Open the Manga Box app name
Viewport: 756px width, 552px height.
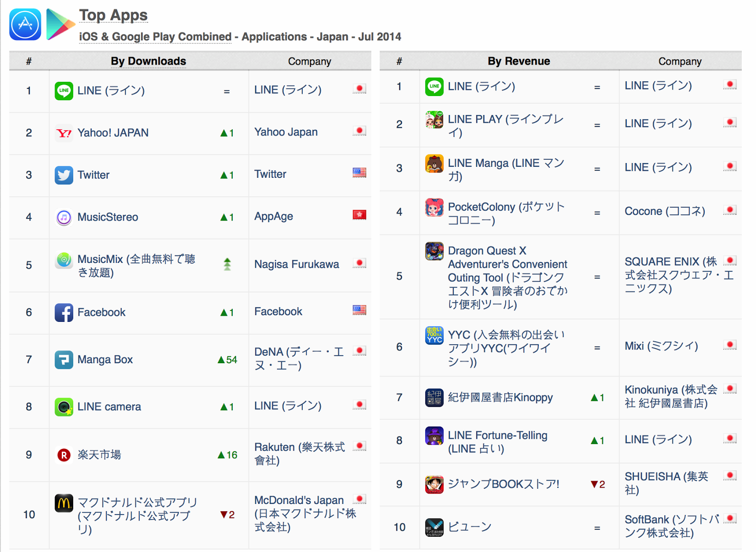point(105,359)
